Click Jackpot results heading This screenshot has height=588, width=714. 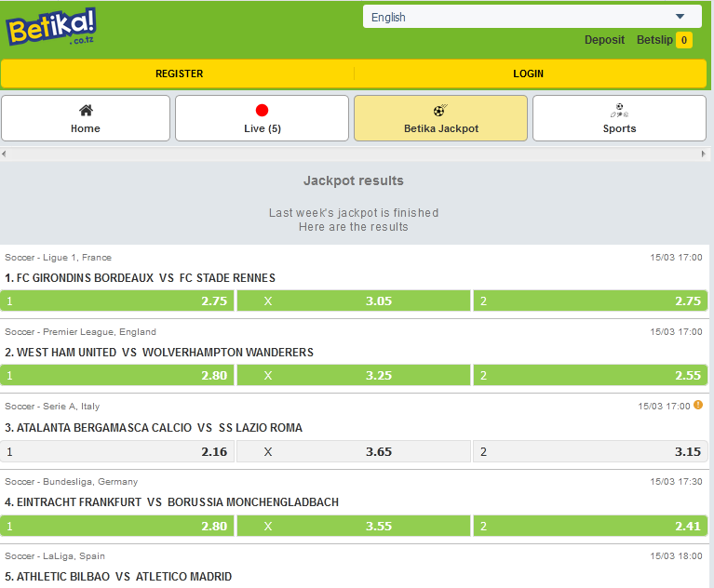click(354, 180)
